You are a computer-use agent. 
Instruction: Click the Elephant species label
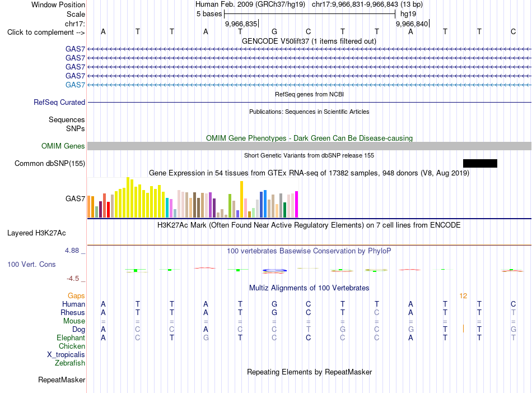pyautogui.click(x=71, y=337)
